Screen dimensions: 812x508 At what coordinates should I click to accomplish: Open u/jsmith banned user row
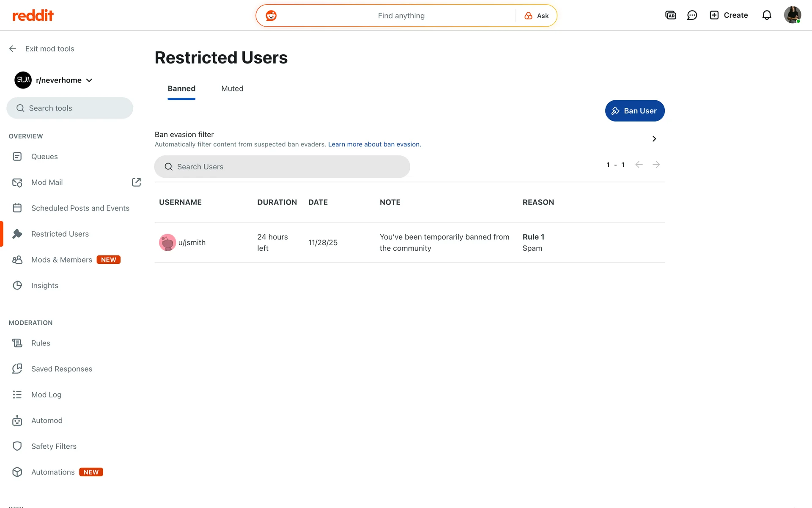click(192, 243)
